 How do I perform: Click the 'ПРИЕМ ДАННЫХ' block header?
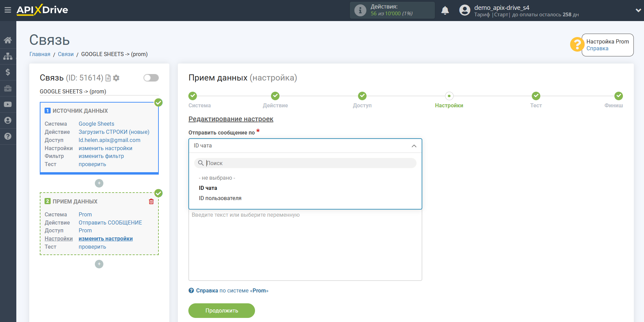tap(75, 202)
